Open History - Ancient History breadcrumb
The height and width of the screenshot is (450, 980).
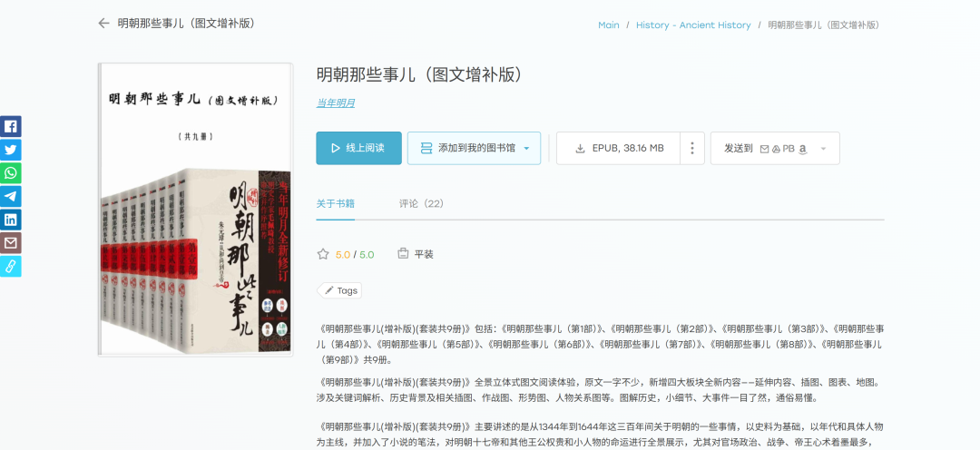(693, 25)
